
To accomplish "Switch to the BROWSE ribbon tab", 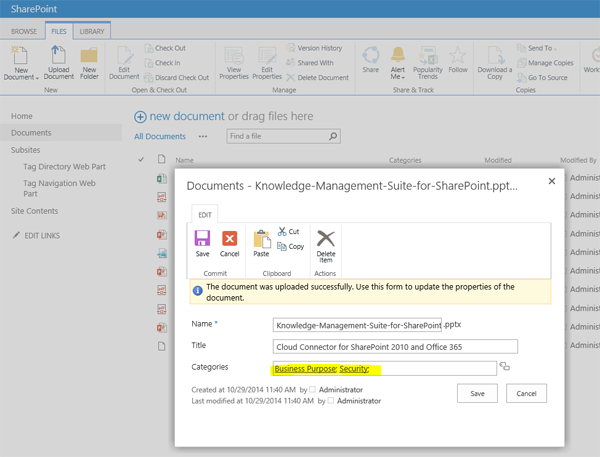I will coord(24,31).
